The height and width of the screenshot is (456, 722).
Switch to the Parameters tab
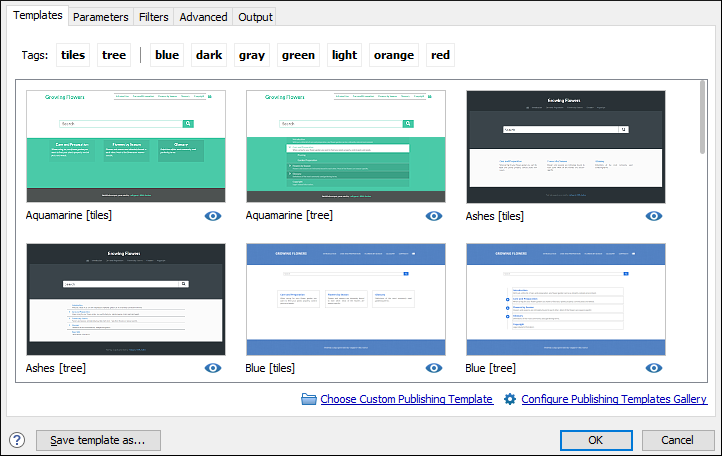pos(100,17)
